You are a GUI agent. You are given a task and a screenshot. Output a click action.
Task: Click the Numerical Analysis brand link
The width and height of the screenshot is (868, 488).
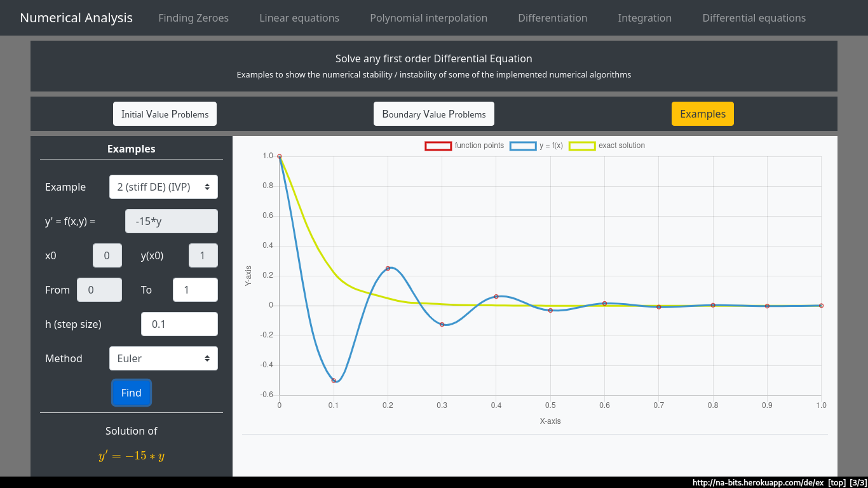76,18
